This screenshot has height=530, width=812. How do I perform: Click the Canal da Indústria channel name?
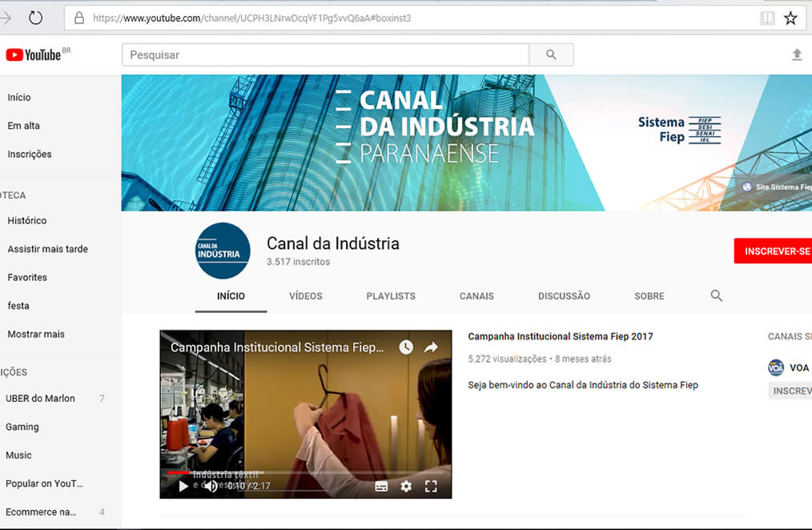point(333,243)
